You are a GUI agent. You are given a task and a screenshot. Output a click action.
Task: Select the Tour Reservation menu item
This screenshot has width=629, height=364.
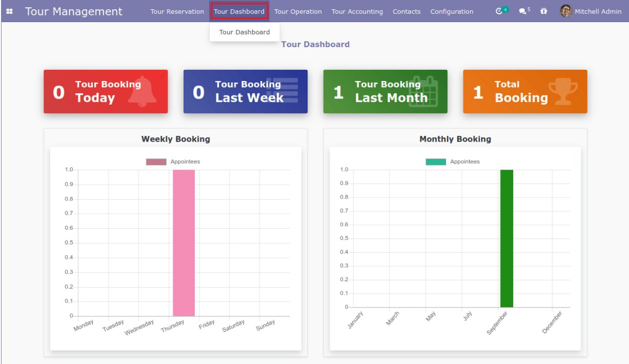point(177,11)
